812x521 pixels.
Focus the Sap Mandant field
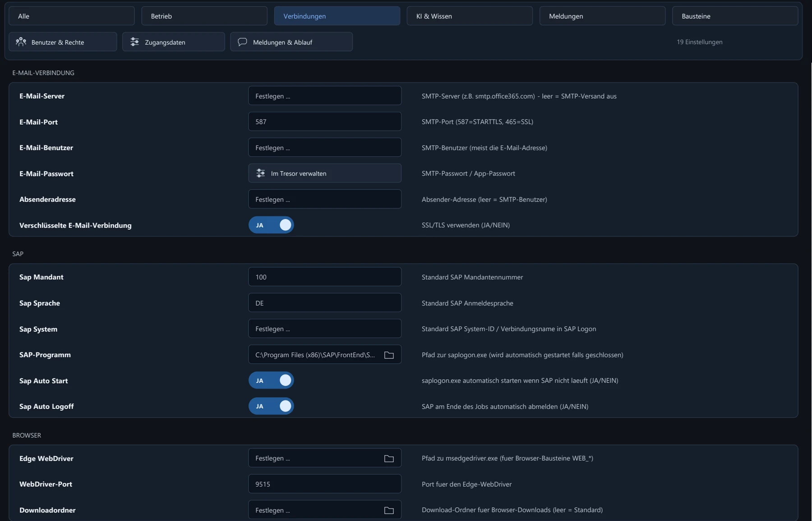(x=325, y=277)
